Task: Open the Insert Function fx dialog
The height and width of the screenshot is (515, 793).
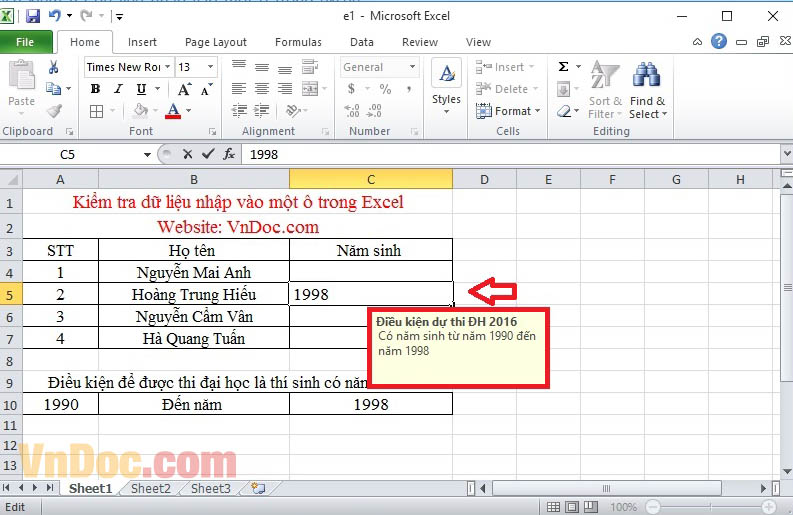Action: coord(229,154)
